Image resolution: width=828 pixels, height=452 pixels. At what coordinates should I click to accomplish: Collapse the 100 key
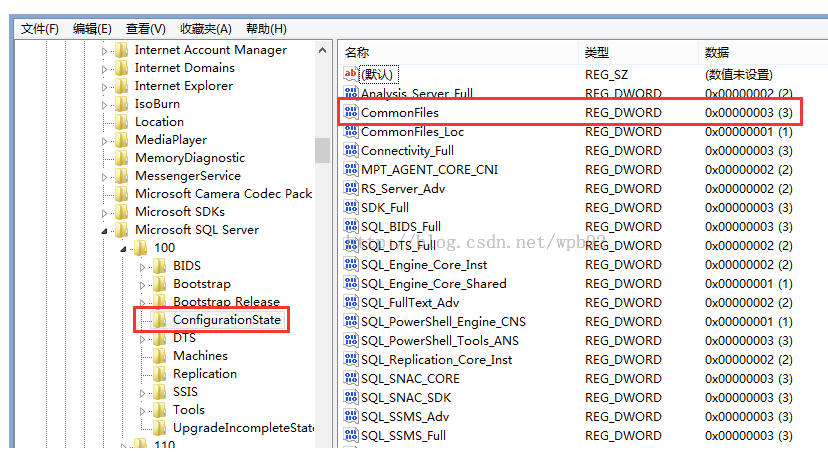pos(123,249)
